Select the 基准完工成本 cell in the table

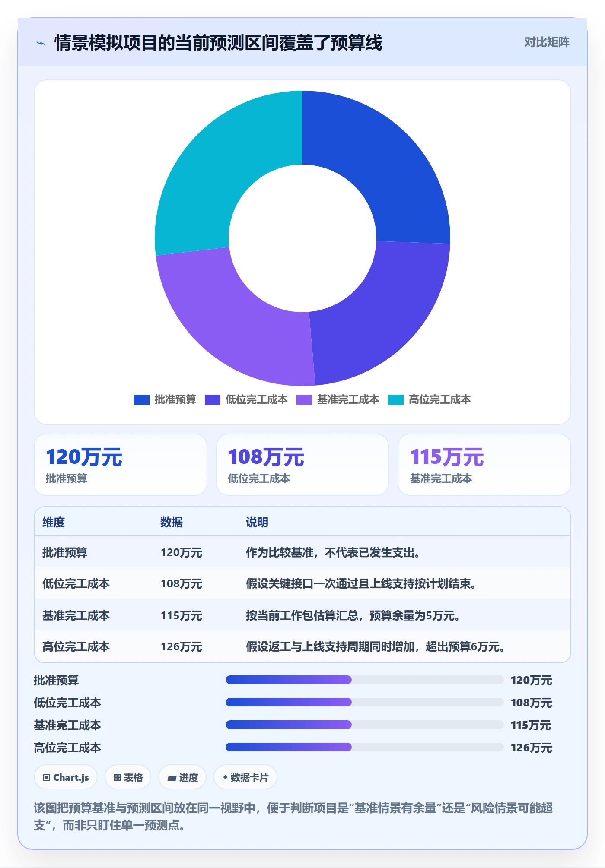pos(76,615)
